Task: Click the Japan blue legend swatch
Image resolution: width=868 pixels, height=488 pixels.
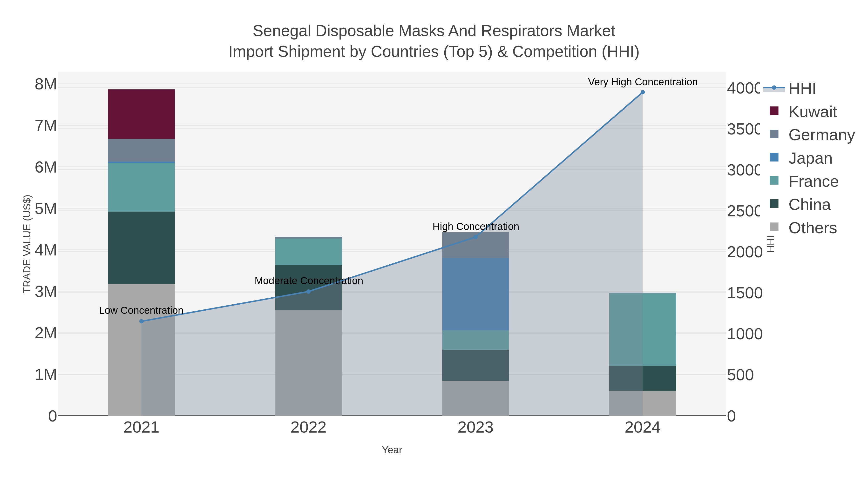Action: (x=774, y=157)
